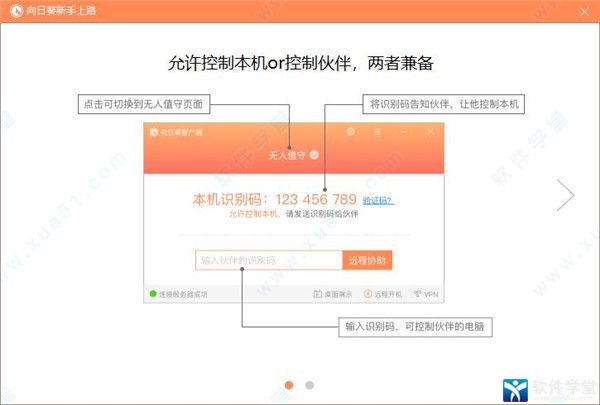Image resolution: width=600 pixels, height=405 pixels.
Task: Click the 点击可切换到无人值守页面 callout label
Action: tap(144, 104)
